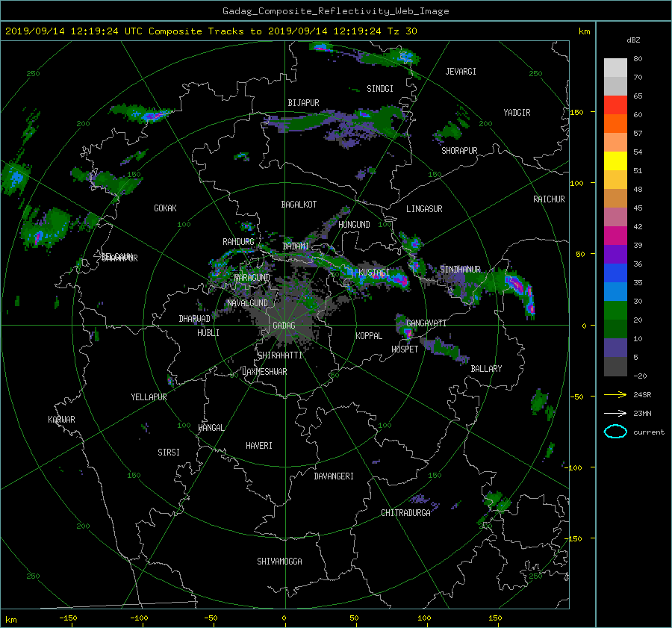Click the DHARWAD city label

(x=194, y=319)
